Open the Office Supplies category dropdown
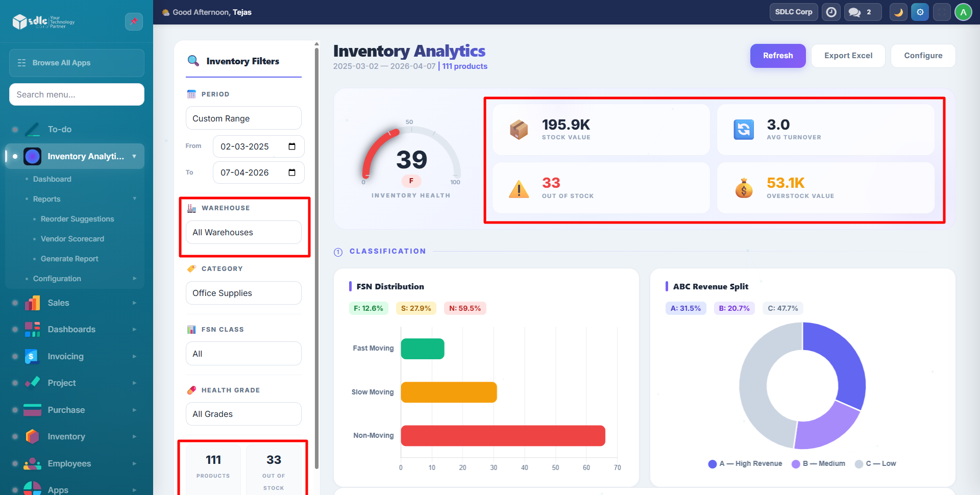The image size is (980, 495). [x=243, y=293]
